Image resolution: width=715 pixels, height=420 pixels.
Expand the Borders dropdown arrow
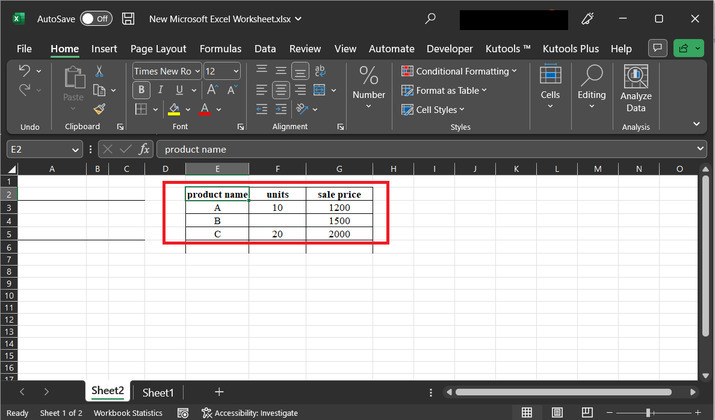pyautogui.click(x=155, y=109)
